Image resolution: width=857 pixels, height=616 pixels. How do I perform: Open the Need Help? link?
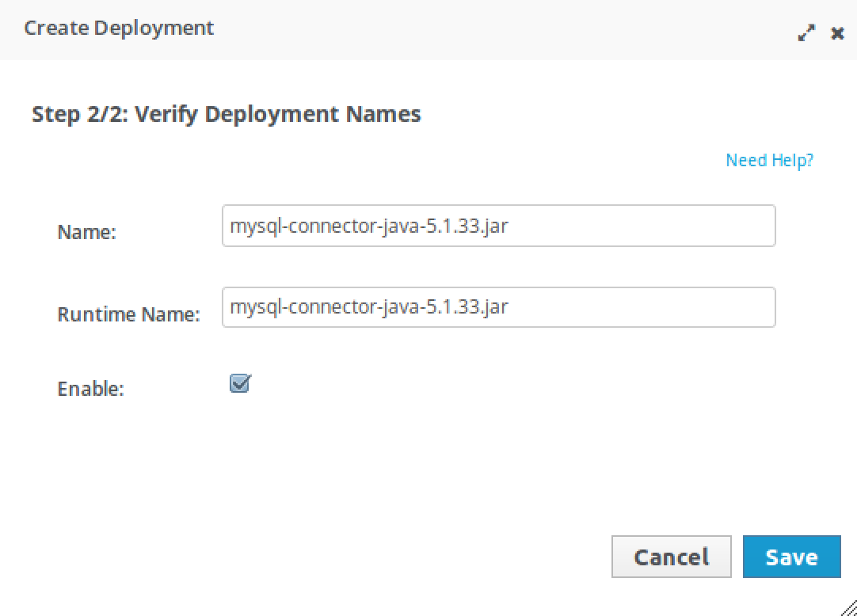(x=769, y=160)
